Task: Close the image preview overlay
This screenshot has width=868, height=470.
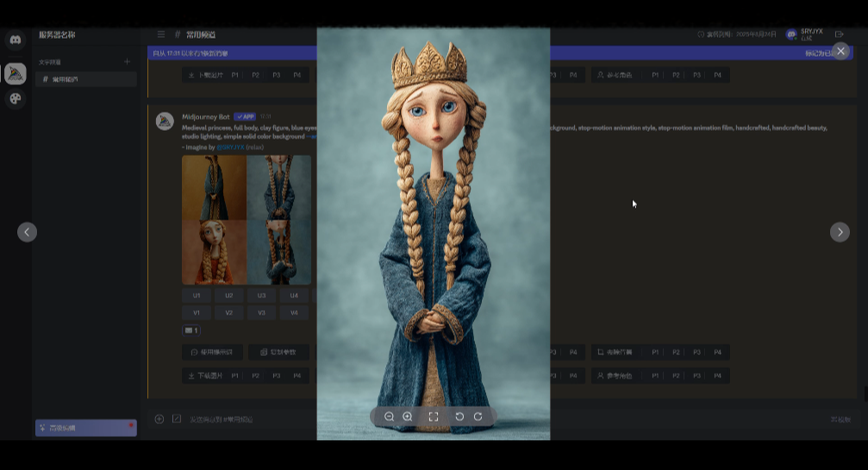Action: (841, 52)
